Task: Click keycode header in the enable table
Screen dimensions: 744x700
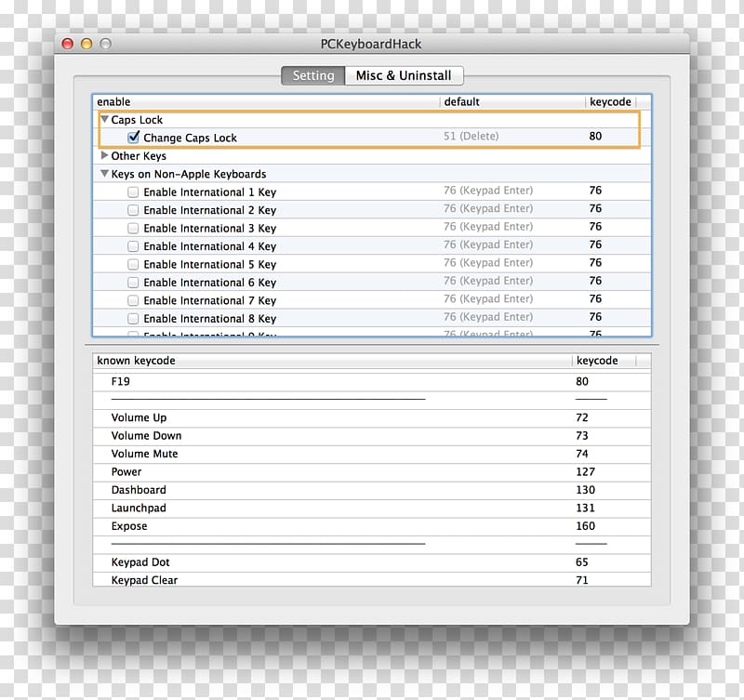Action: [x=611, y=101]
